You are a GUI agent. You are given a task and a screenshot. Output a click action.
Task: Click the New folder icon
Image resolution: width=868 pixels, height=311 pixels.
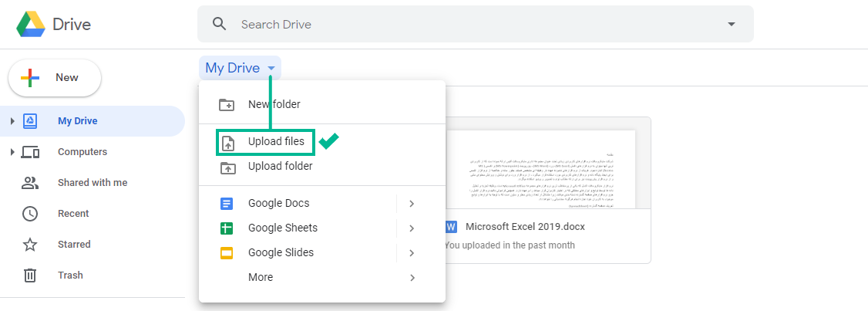[x=227, y=105]
